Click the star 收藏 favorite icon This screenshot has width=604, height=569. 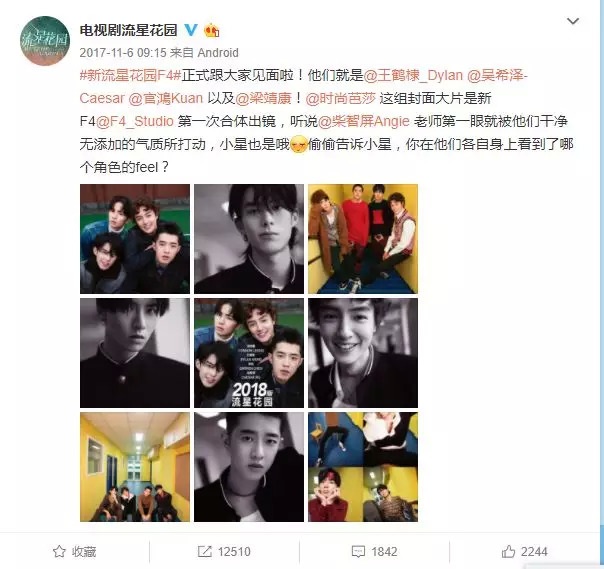tap(59, 551)
